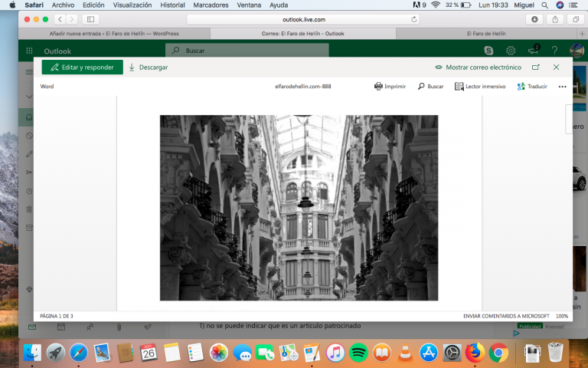Toggle the Outlook hamburger navigation pane
Screen dimensions: 588x368
coord(29,72)
